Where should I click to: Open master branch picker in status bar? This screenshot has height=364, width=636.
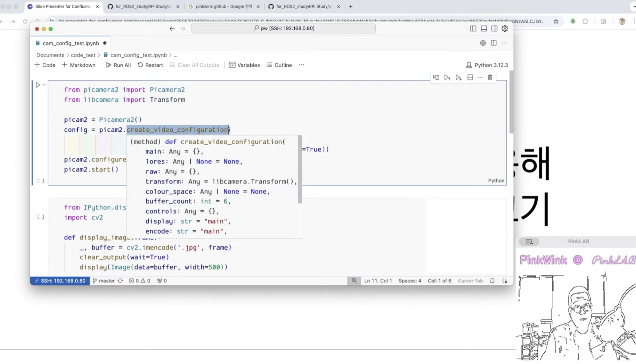pyautogui.click(x=104, y=281)
